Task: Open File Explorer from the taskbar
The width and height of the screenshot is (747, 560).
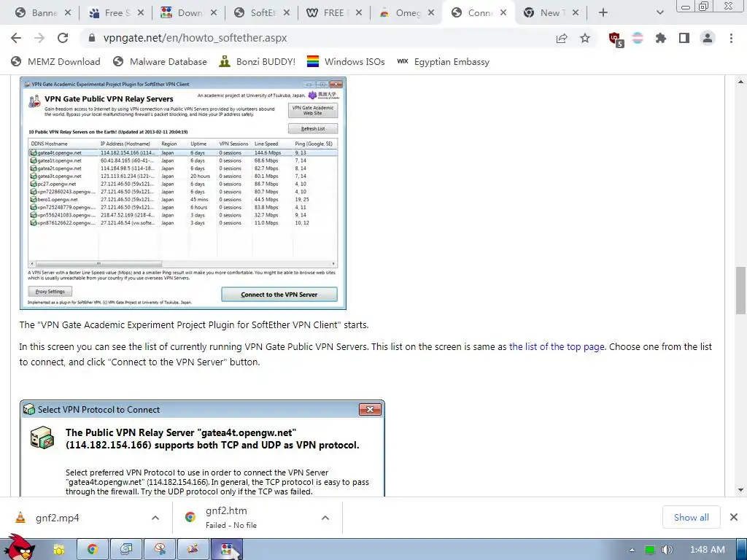Action: (58, 549)
